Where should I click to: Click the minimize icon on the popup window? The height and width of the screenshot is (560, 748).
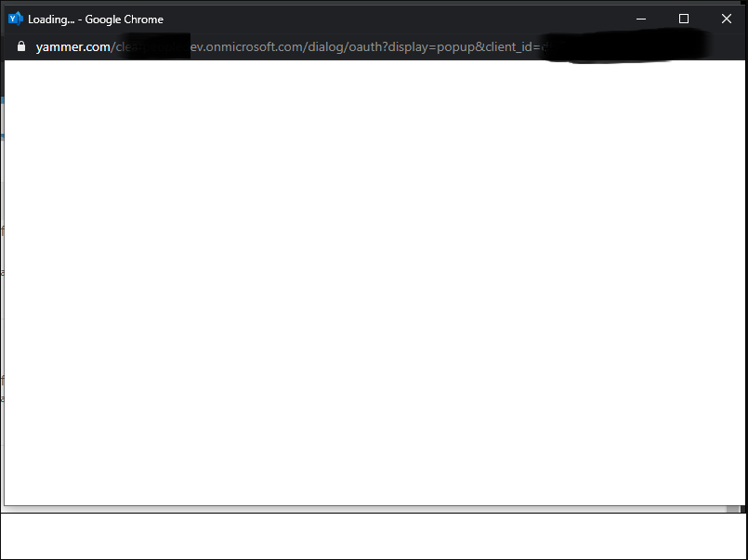coord(640,19)
